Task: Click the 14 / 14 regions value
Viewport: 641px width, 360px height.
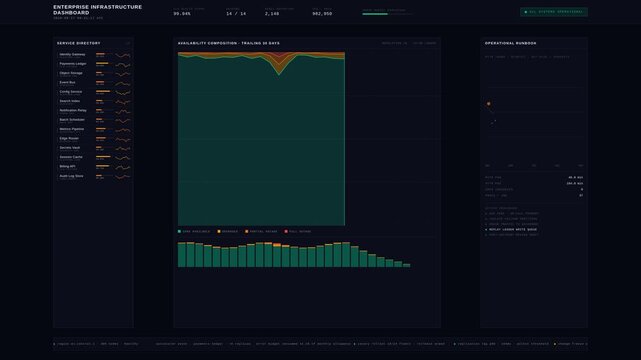Action: pyautogui.click(x=236, y=14)
